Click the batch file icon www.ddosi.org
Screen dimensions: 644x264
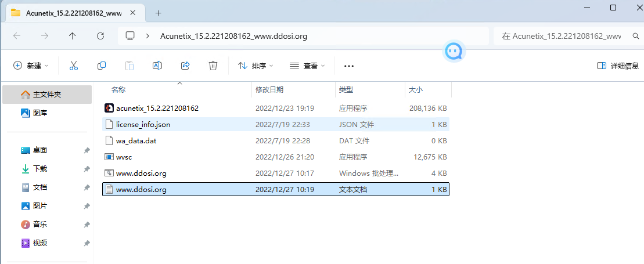pyautogui.click(x=109, y=173)
